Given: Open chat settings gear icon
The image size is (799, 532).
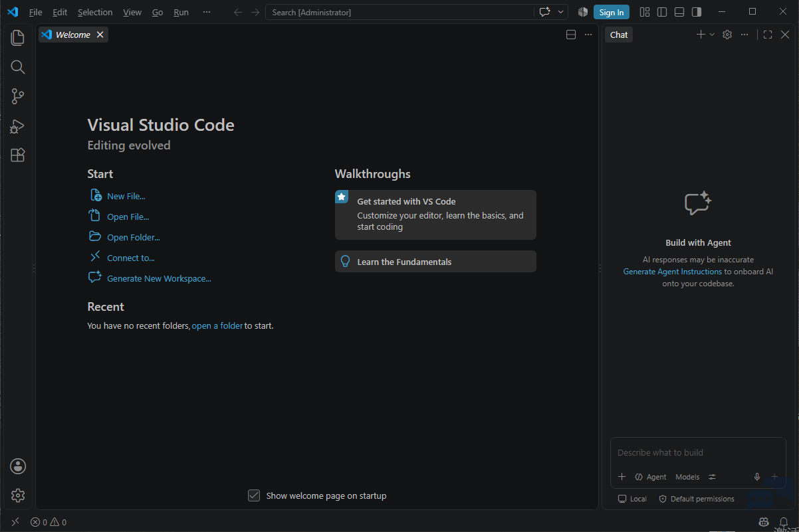Looking at the screenshot, I should 727,35.
